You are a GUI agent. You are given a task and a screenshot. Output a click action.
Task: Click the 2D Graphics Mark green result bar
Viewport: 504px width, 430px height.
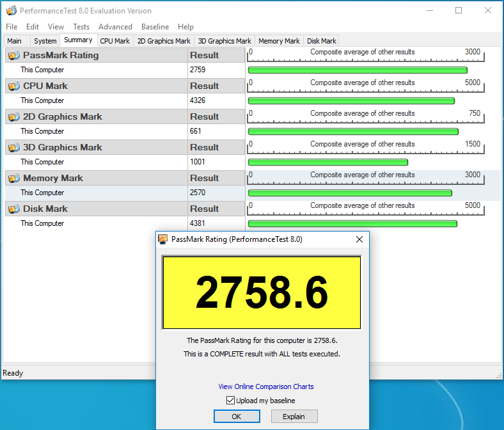353,132
